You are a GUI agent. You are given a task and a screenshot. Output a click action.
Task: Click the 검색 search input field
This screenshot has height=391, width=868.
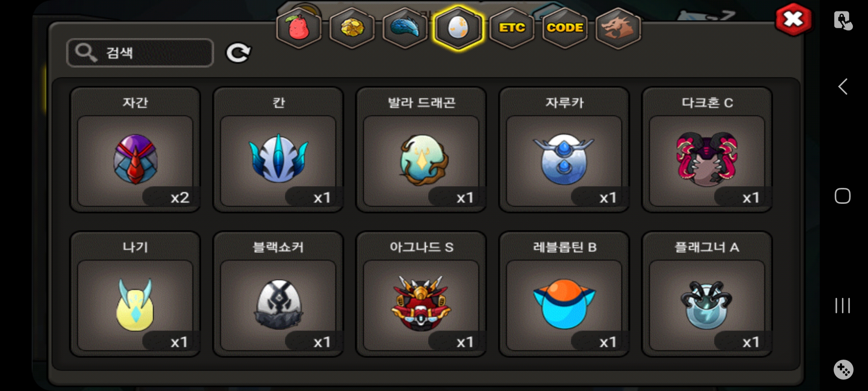click(x=140, y=53)
